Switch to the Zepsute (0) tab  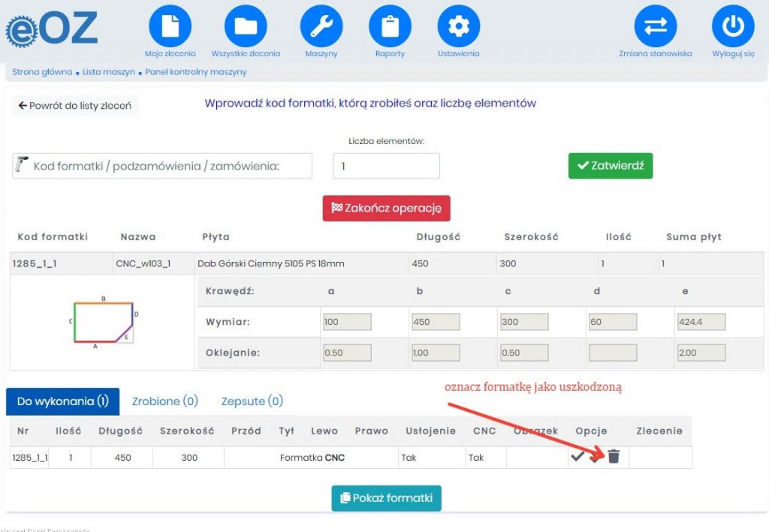click(252, 401)
